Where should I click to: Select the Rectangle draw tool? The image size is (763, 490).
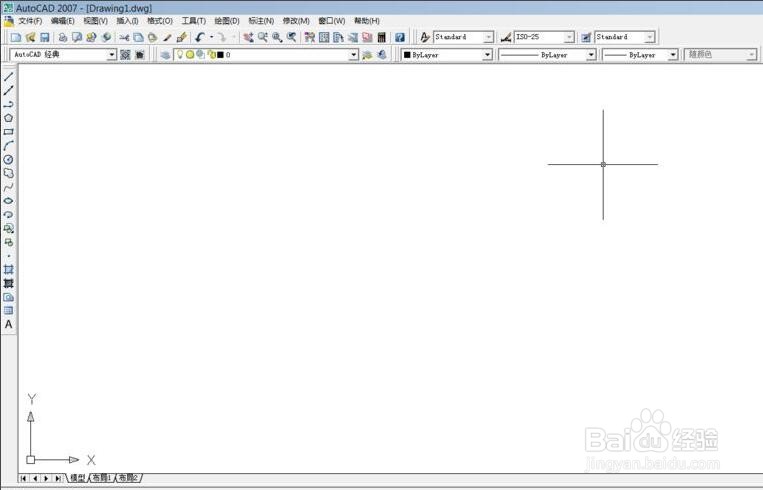[x=8, y=132]
